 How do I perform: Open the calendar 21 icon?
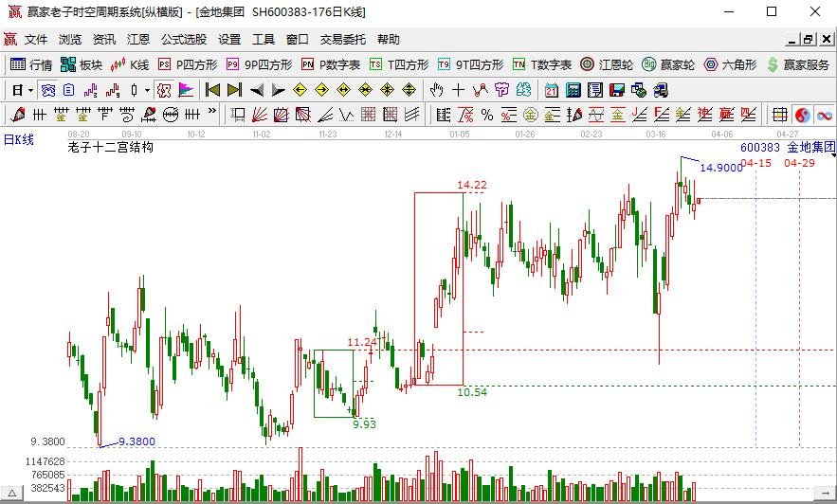pyautogui.click(x=552, y=90)
